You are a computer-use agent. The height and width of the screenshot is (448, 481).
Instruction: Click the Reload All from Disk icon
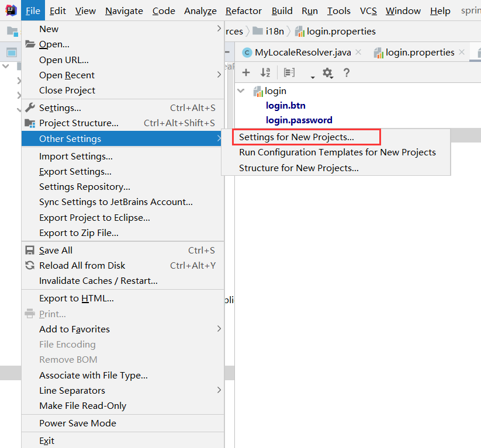click(x=30, y=265)
